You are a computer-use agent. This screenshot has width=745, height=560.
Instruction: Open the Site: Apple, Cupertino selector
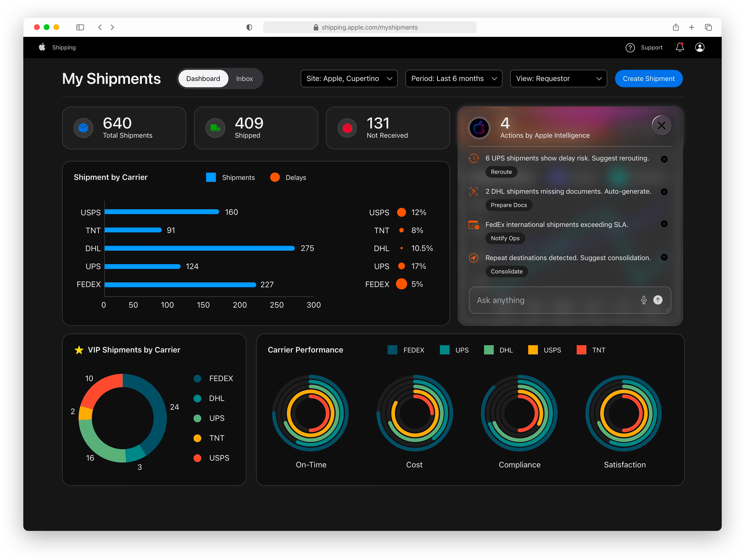pos(349,78)
